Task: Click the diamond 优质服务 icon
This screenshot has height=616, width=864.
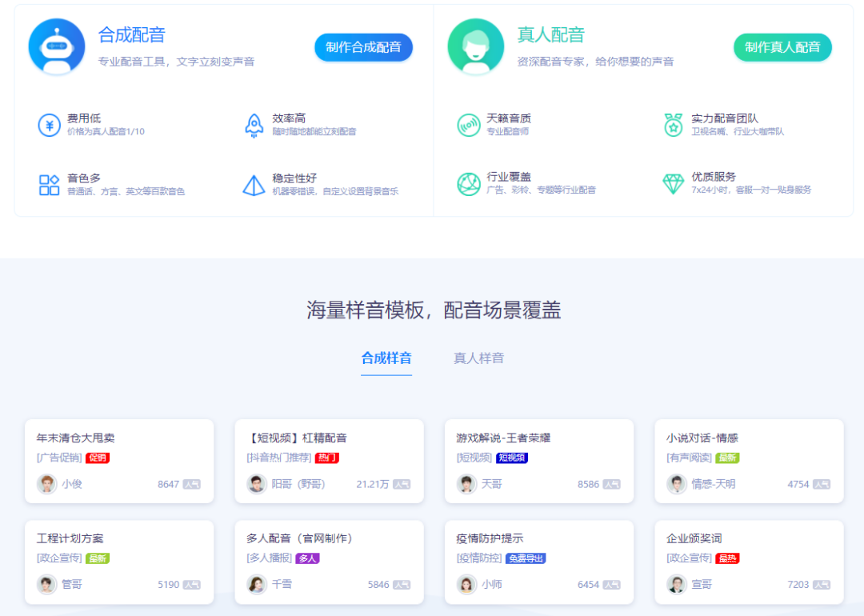Action: [x=674, y=184]
